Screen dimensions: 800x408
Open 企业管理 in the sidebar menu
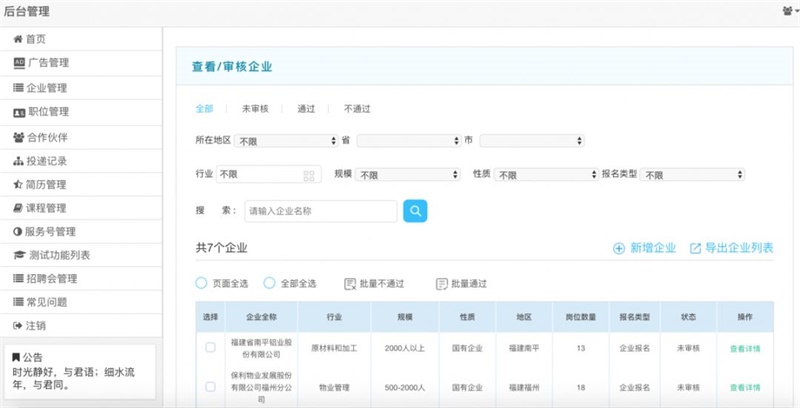click(46, 88)
